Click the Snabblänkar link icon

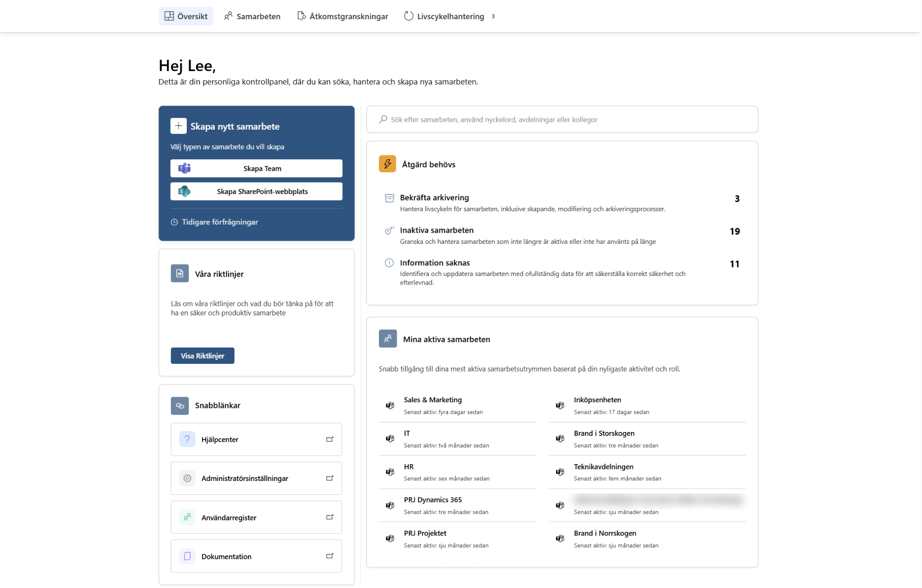[180, 406]
